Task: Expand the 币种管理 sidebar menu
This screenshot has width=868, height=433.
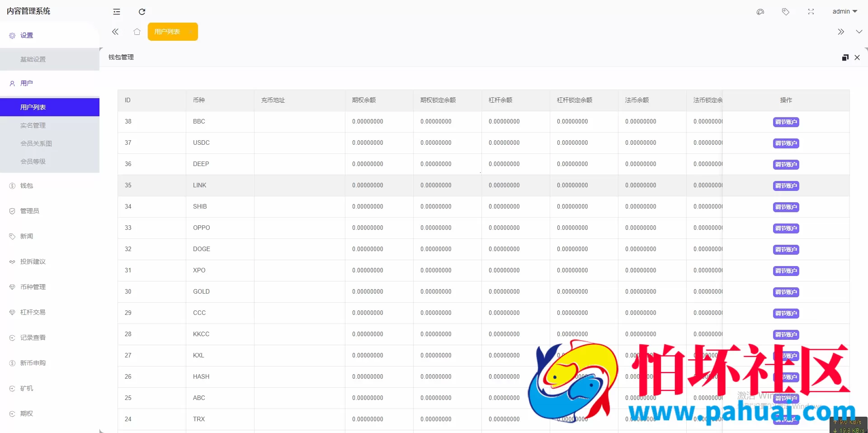Action: (50, 287)
